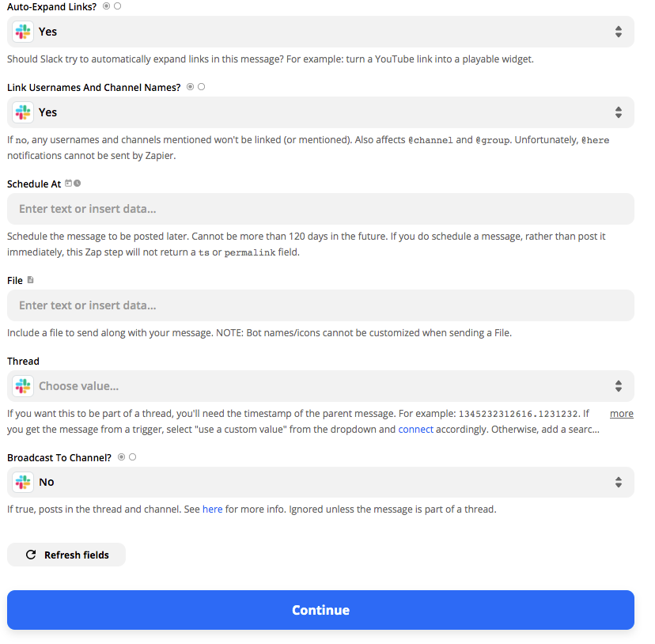
Task: Open the Auto-Expand Links dropdown arrows
Action: [x=619, y=32]
